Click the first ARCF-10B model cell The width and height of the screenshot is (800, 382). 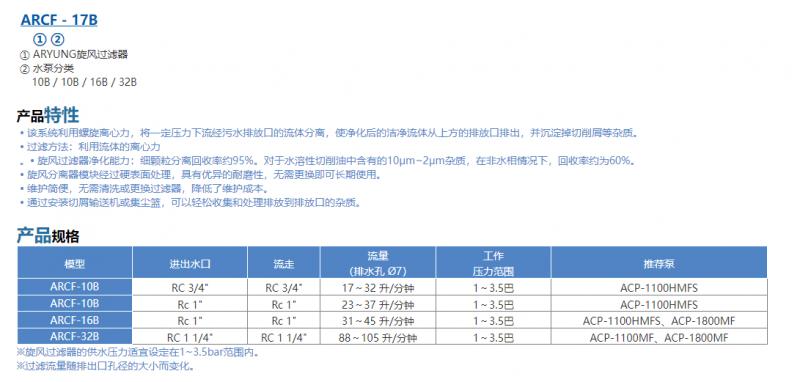(x=75, y=287)
